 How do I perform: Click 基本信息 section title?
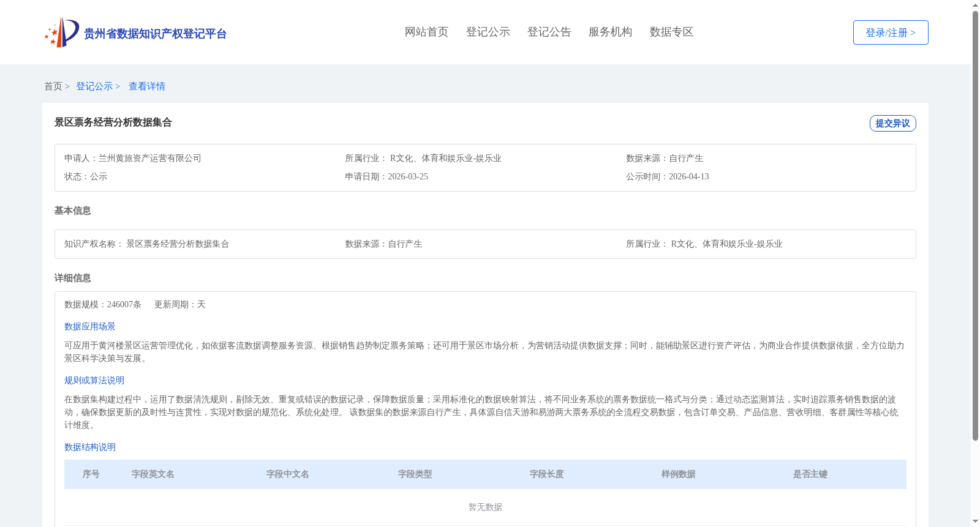click(x=72, y=211)
